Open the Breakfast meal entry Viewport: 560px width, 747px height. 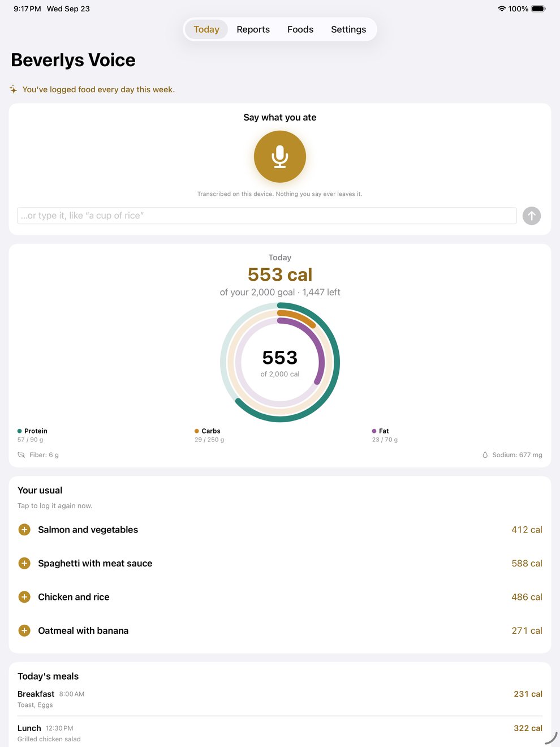280,699
